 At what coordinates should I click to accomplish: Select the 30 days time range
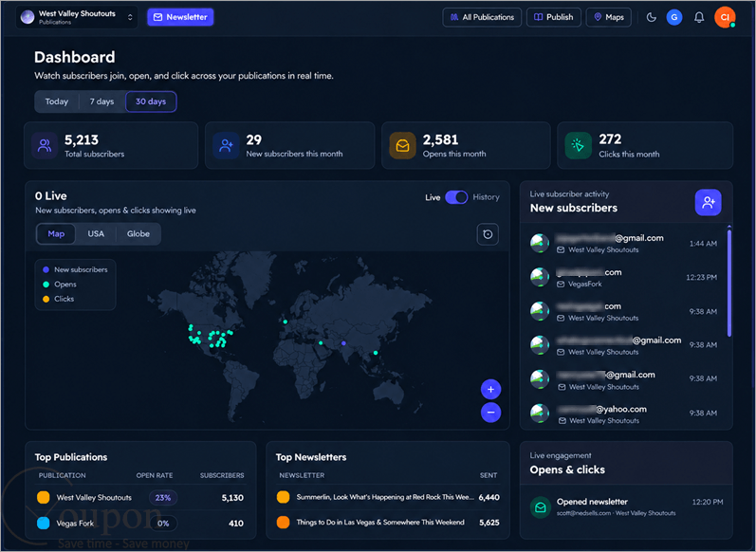click(151, 101)
